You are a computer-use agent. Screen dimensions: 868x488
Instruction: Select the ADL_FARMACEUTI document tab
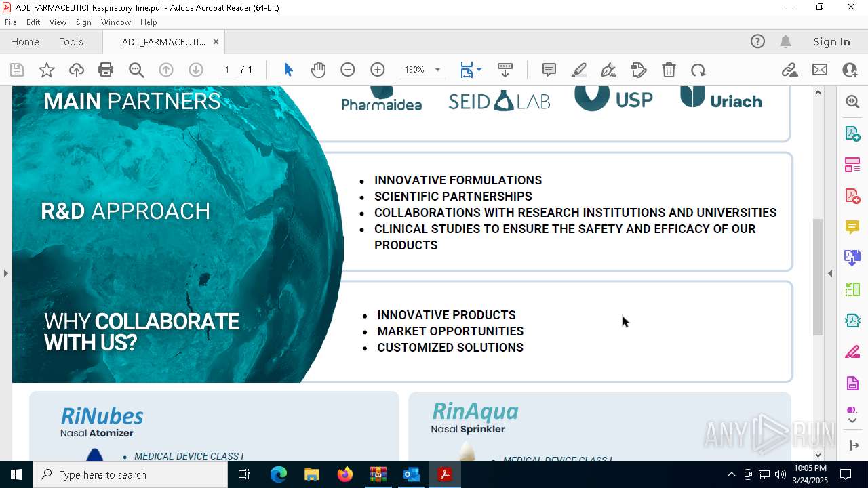[163, 42]
